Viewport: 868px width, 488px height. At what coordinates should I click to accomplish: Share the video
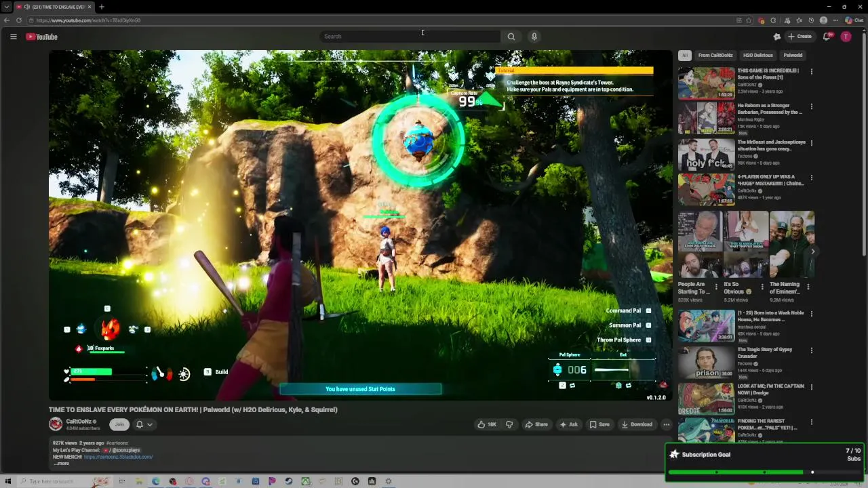[x=536, y=424]
